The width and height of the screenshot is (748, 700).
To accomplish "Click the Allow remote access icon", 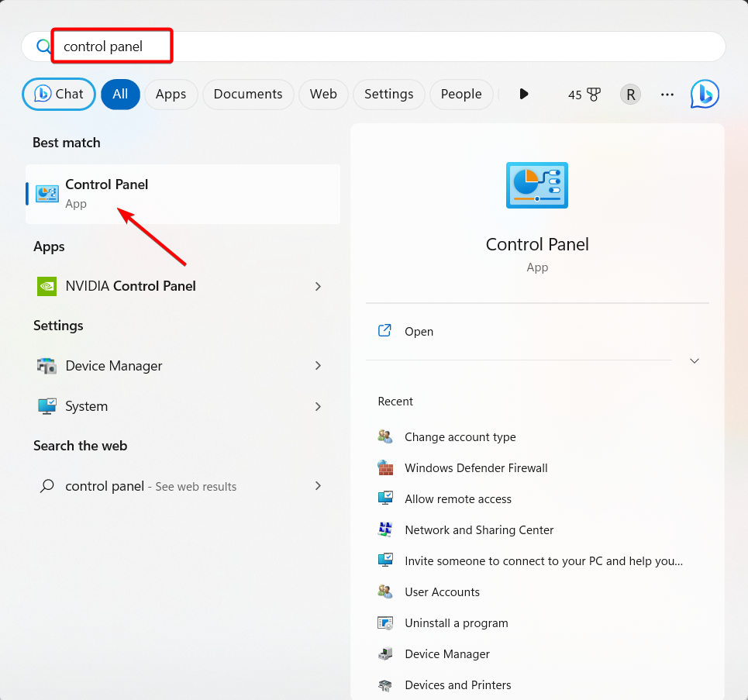I will 385,498.
